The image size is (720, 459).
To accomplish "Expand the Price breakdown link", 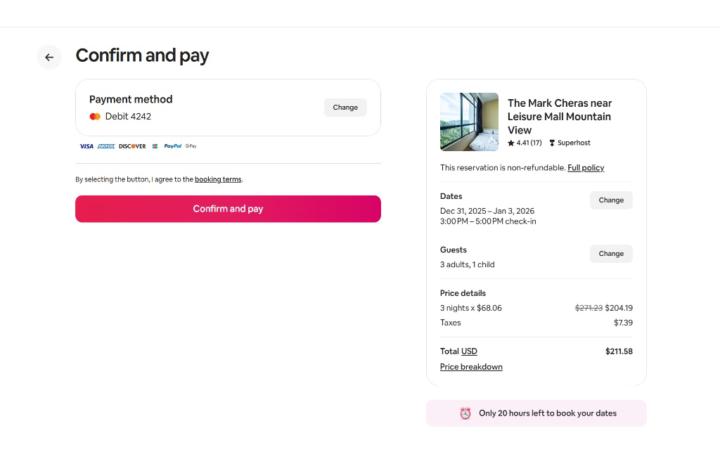I will click(x=471, y=367).
